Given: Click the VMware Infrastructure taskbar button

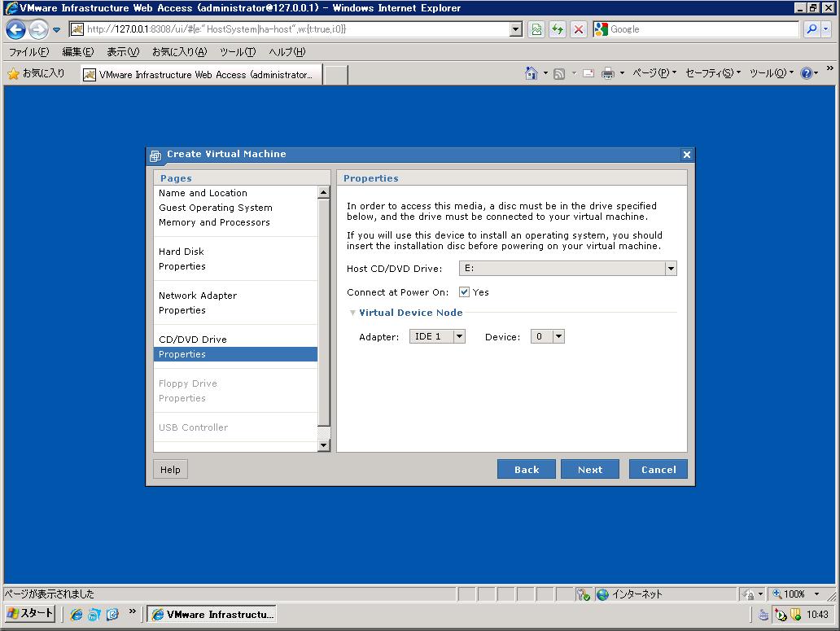Looking at the screenshot, I should 212,615.
